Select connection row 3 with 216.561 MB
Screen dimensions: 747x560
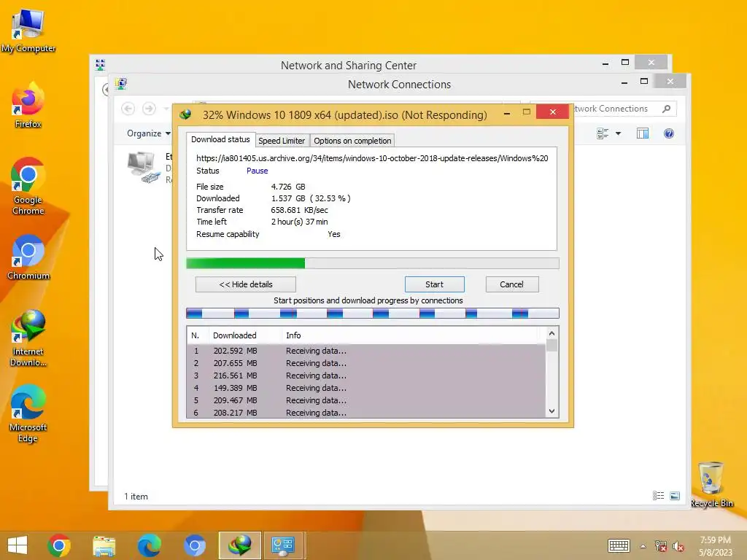[x=366, y=376]
